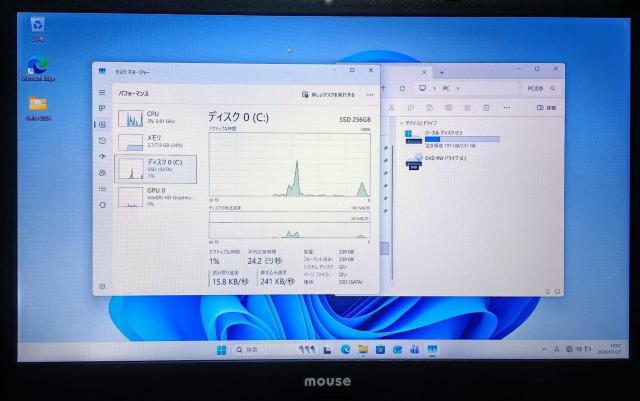Click the Copy icon in Explorer toolbar
640x401 pixels.
(x=411, y=108)
